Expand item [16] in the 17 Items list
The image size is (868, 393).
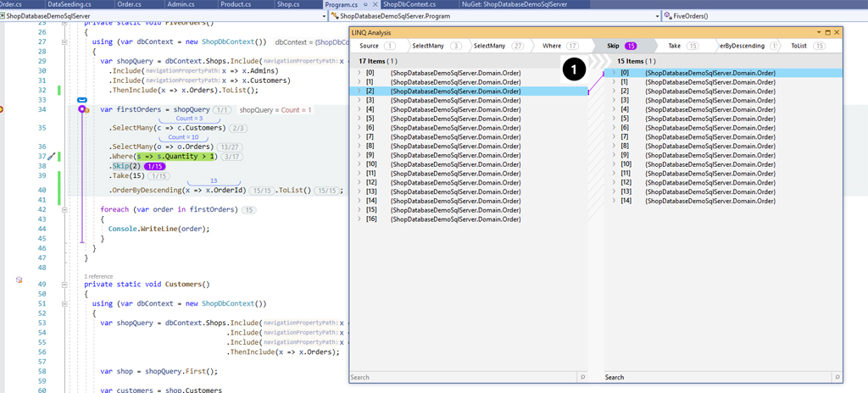coord(359,219)
